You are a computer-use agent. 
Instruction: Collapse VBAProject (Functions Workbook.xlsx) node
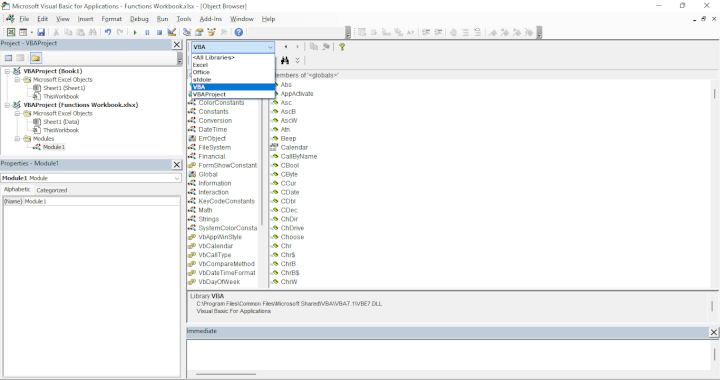pos(7,105)
